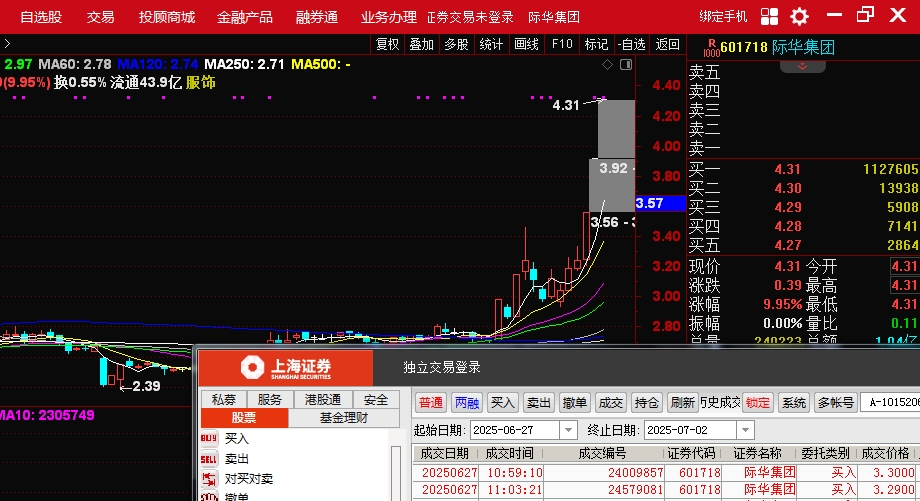Click the blue 3.57 price axis marker
The image size is (920, 501).
click(x=660, y=204)
